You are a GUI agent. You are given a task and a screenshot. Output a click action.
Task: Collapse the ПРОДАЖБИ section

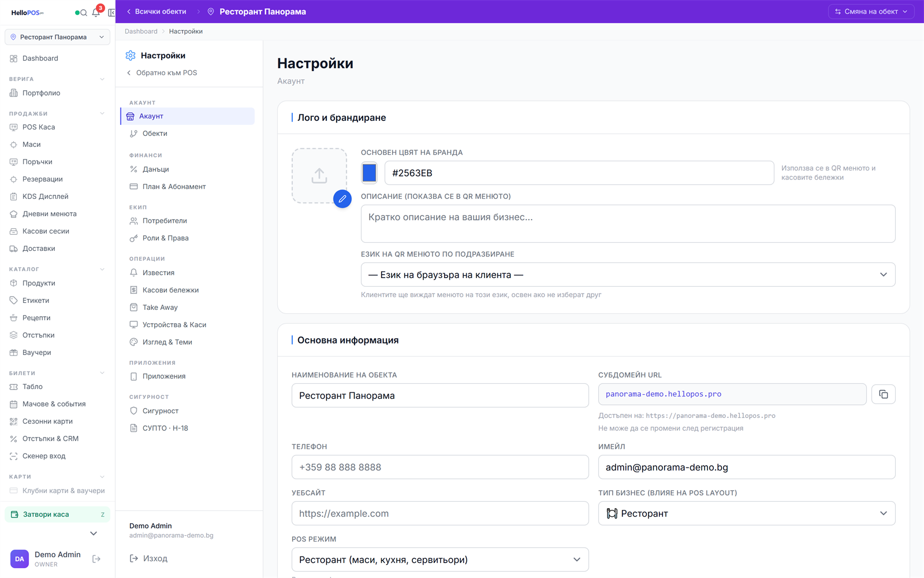click(x=102, y=113)
